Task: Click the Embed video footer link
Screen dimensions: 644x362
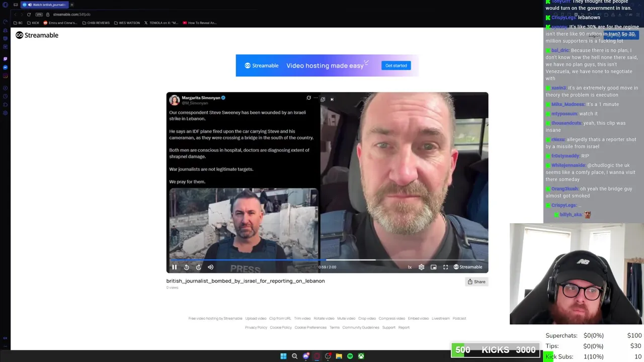Action: click(419, 318)
